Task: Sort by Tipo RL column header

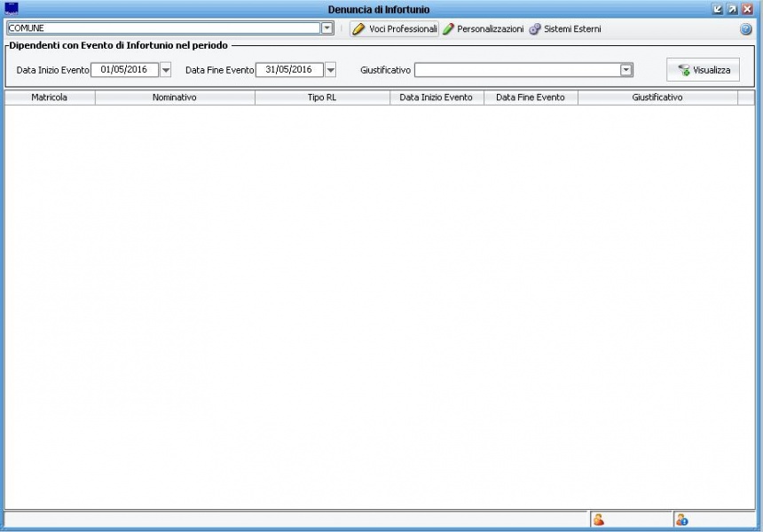Action: [x=322, y=98]
